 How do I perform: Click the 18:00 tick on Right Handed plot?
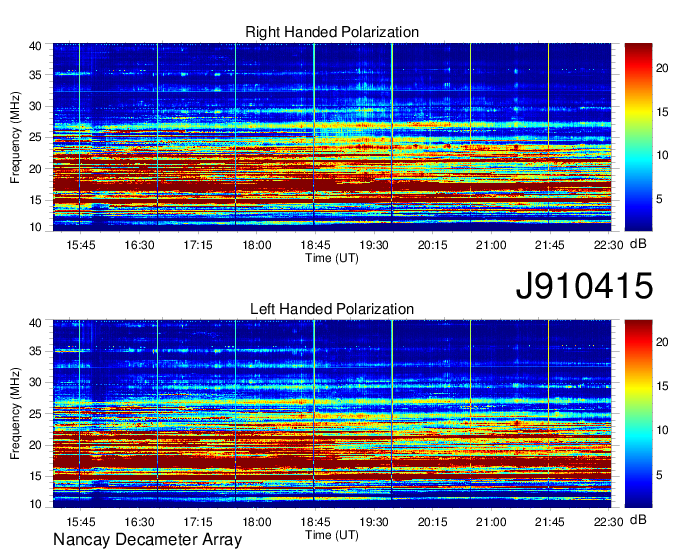pyautogui.click(x=257, y=245)
